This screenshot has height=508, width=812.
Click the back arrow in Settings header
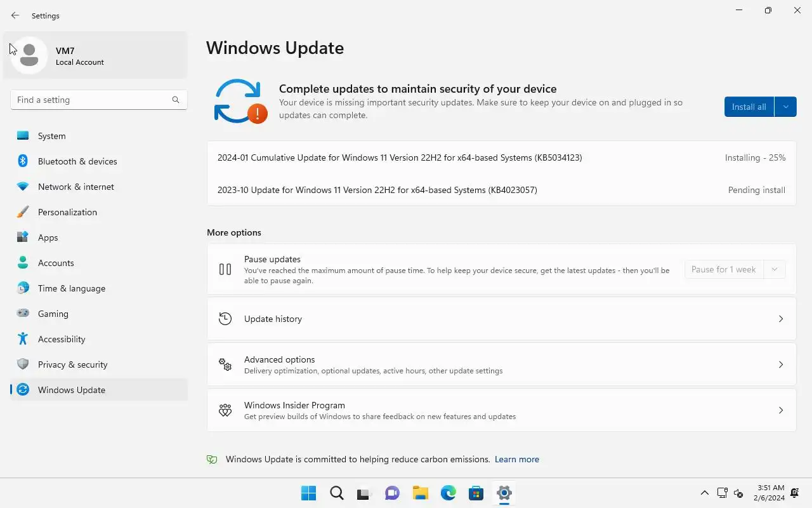[x=15, y=15]
